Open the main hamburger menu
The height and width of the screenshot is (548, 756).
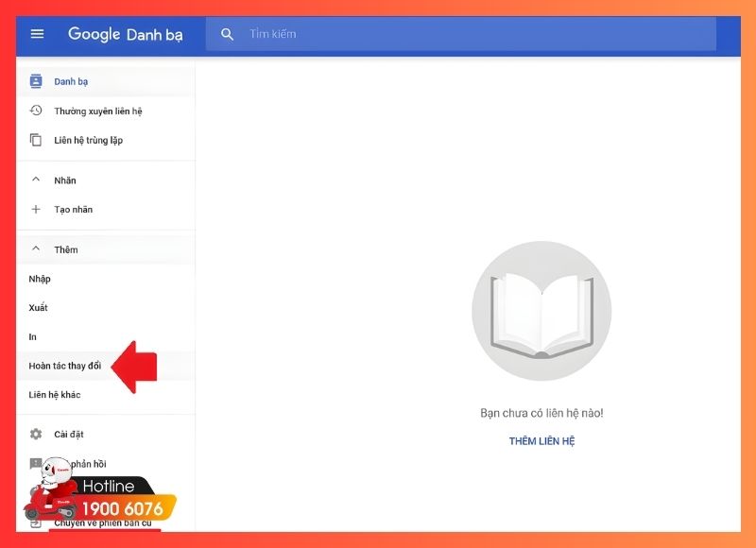[37, 34]
